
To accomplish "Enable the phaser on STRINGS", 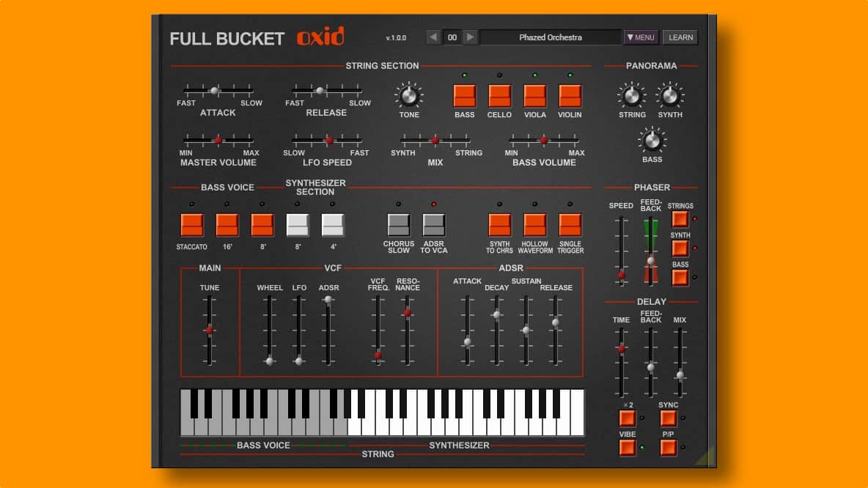I will (680, 218).
